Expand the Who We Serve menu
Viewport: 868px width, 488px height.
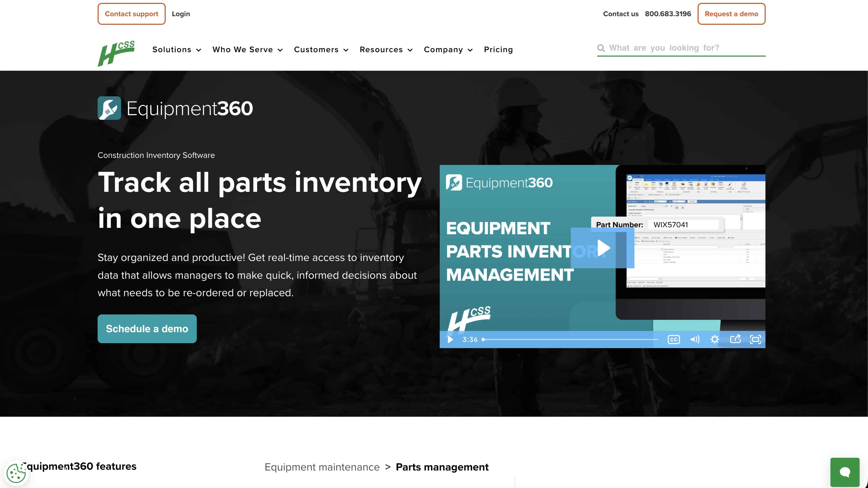click(x=247, y=50)
